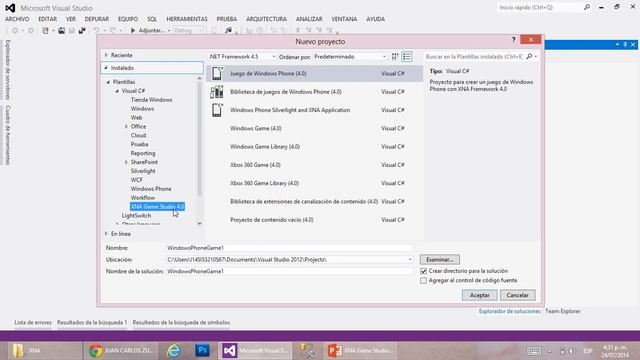Click the Windows Phone Silverlight and XNA icon
Screen dimensions: 640x360
point(217,110)
